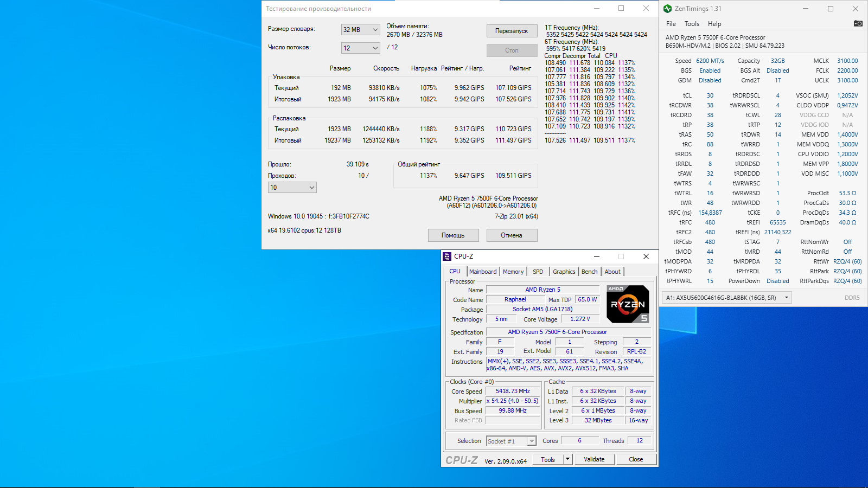The height and width of the screenshot is (488, 868).
Task: Click the Помощь button in benchmark window
Action: (453, 235)
